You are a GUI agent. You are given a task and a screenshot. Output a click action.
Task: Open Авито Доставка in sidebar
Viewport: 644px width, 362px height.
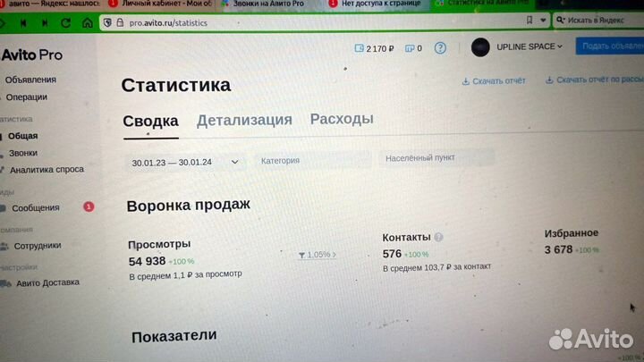pos(47,282)
